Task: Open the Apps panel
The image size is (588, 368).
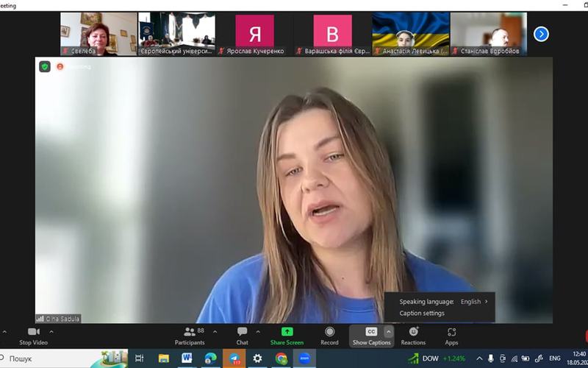Action: point(451,336)
